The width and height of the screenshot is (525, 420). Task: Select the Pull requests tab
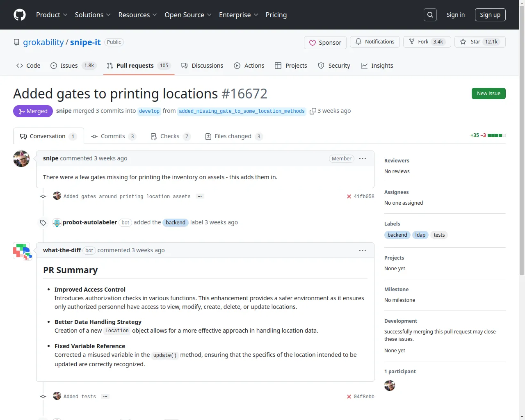(139, 66)
